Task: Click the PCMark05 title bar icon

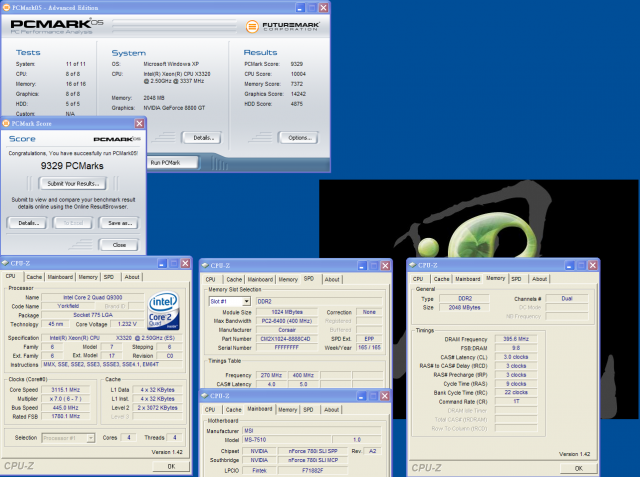Action: coord(6,7)
